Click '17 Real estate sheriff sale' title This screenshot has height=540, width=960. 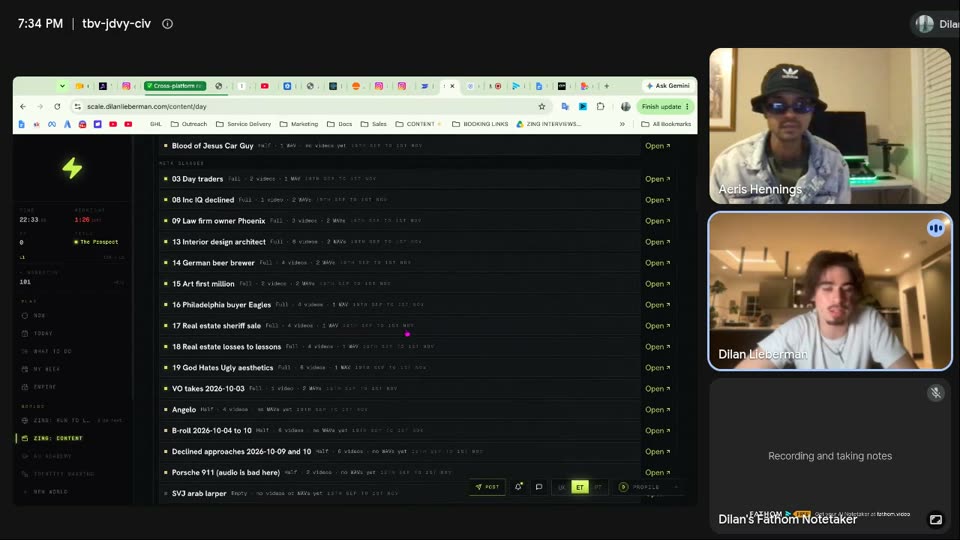[x=216, y=326]
